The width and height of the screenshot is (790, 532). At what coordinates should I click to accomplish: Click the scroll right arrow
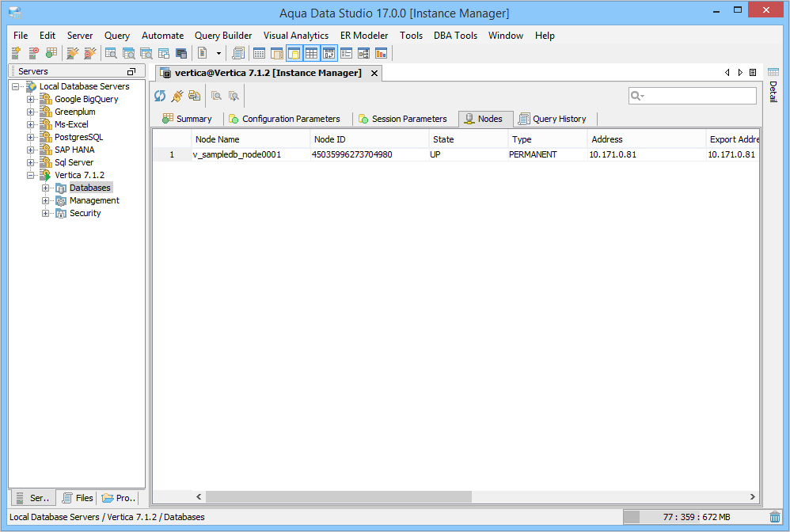[x=752, y=496]
